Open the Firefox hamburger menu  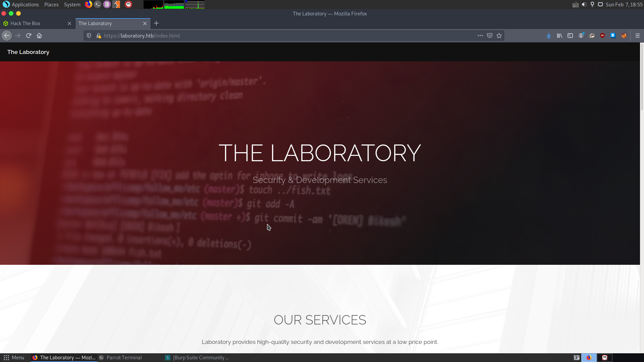click(x=638, y=36)
